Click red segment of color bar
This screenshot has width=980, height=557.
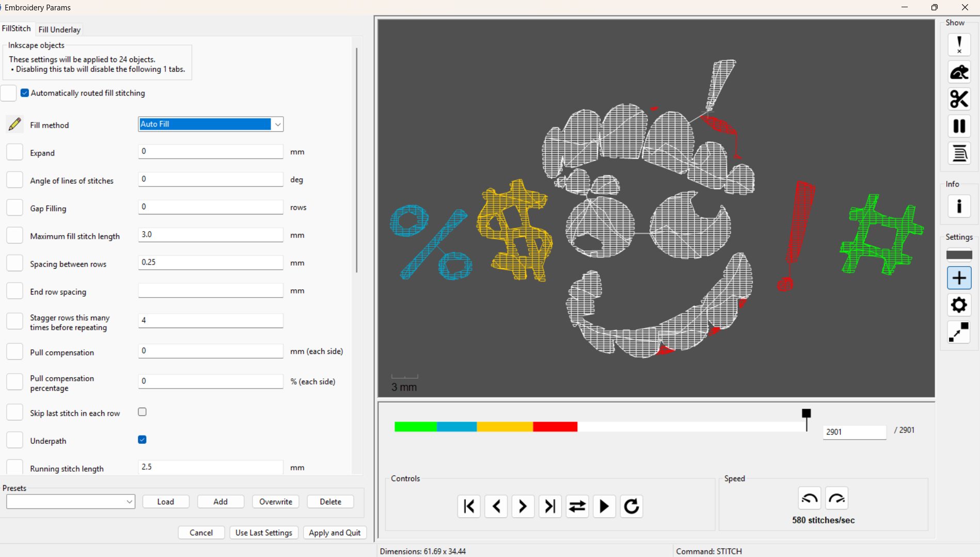555,427
